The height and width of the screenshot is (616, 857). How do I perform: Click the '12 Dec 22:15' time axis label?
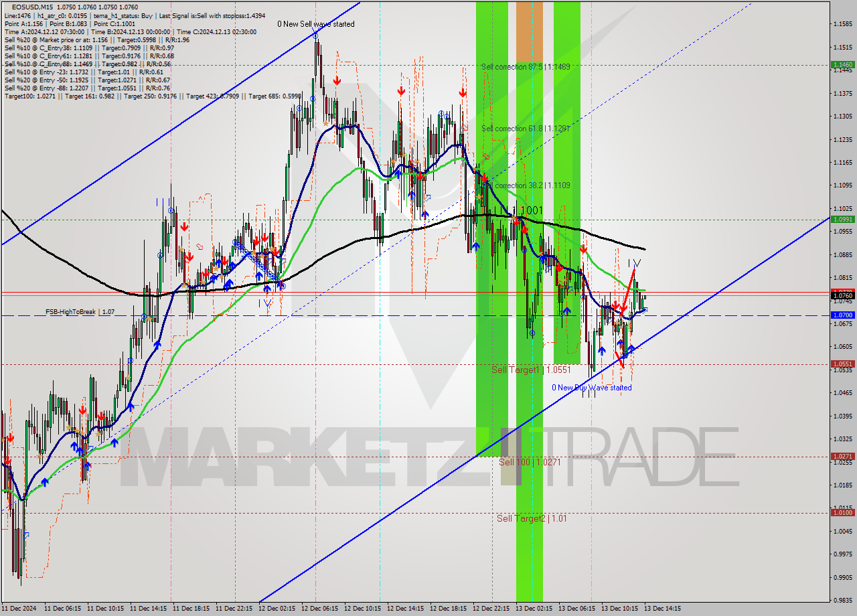click(x=491, y=609)
